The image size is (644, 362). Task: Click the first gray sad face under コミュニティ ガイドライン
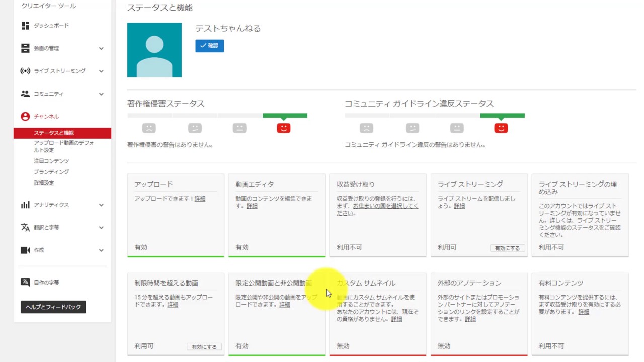(366, 128)
